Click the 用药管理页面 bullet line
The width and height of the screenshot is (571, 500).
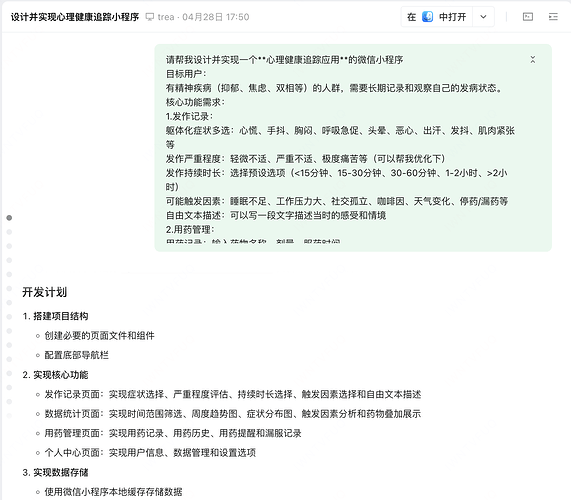173,433
